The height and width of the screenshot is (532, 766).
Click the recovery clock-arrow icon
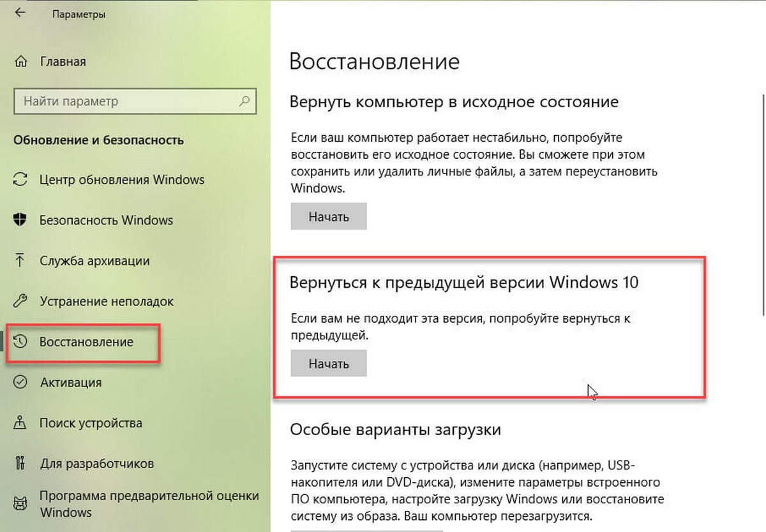click(x=20, y=342)
